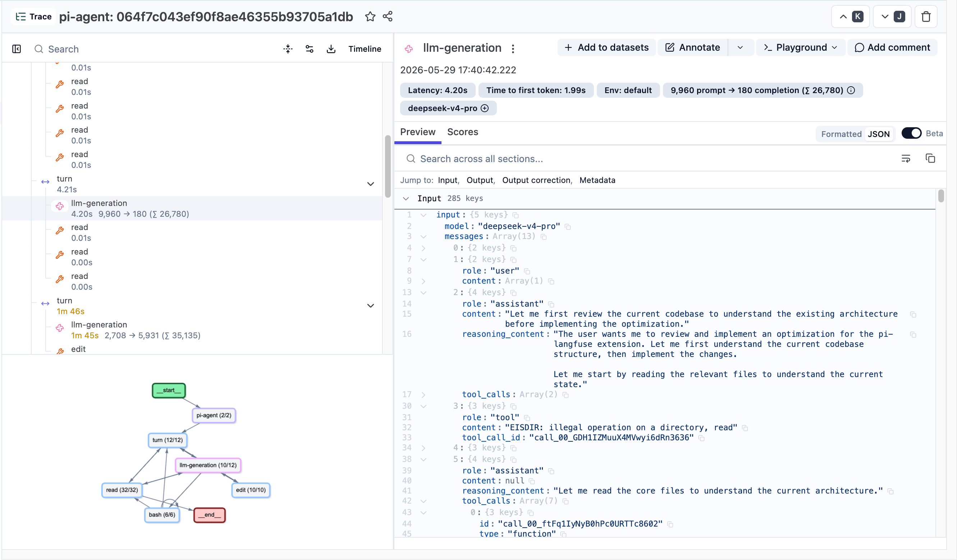Screen dimensions: 957x560
Task: Collapse the Input 285 keys section
Action: (x=406, y=198)
